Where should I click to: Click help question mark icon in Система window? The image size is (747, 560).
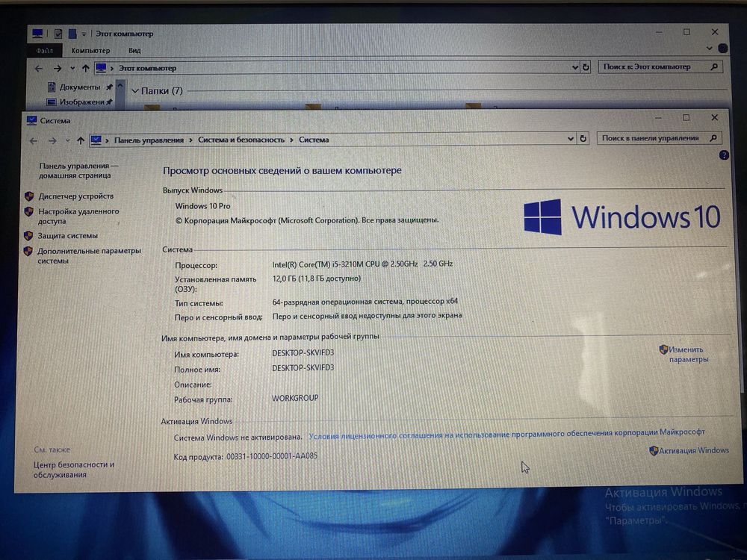tap(724, 155)
